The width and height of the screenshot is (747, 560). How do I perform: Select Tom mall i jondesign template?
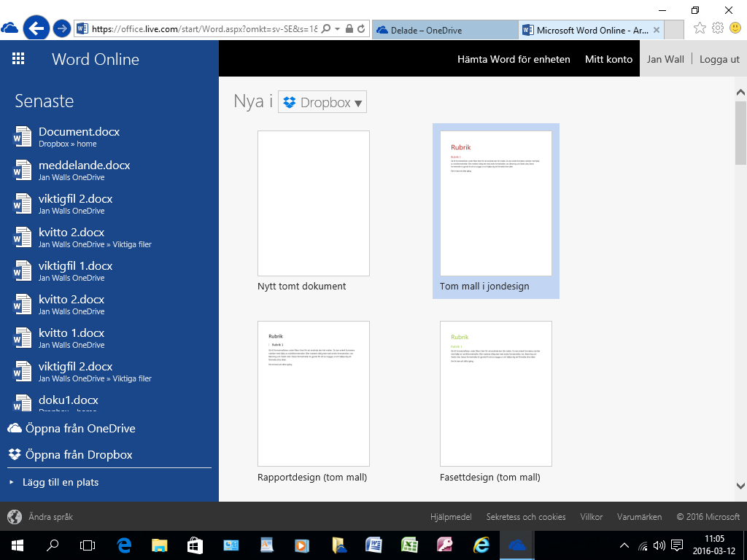pos(496,211)
